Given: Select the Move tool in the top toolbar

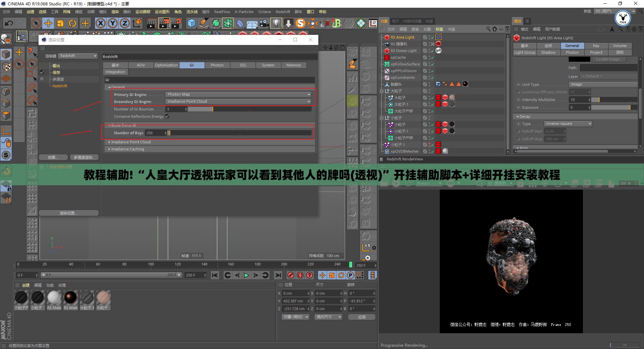Looking at the screenshot, I should point(48,23).
